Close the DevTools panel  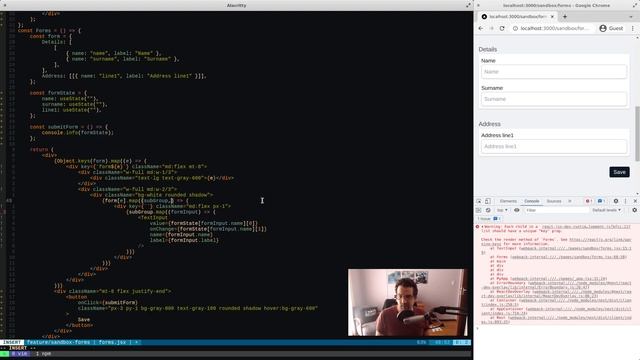[x=635, y=201]
